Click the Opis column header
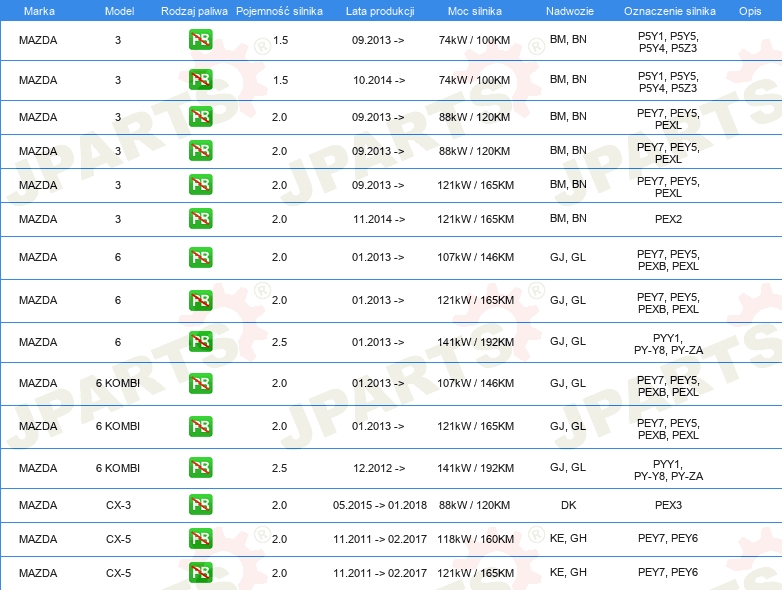This screenshot has width=782, height=590. tap(750, 11)
